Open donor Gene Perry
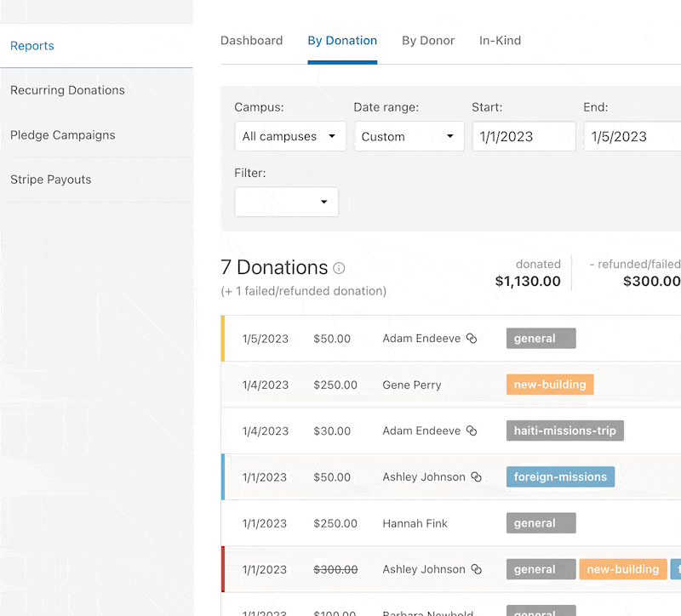The width and height of the screenshot is (681, 616). point(412,385)
